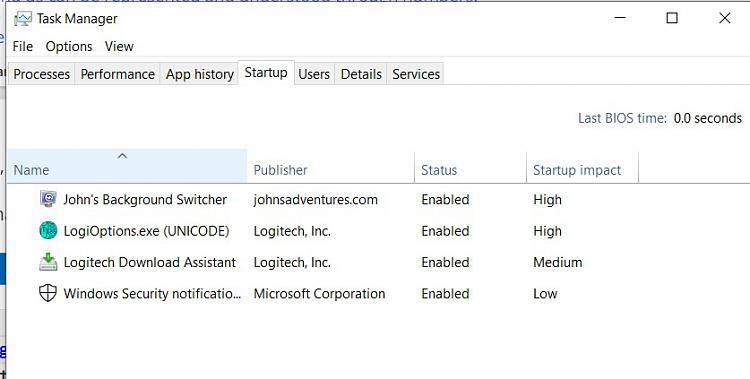Select the LogiOptions.exe (UNICODE) entry name
750x379 pixels.
point(146,231)
